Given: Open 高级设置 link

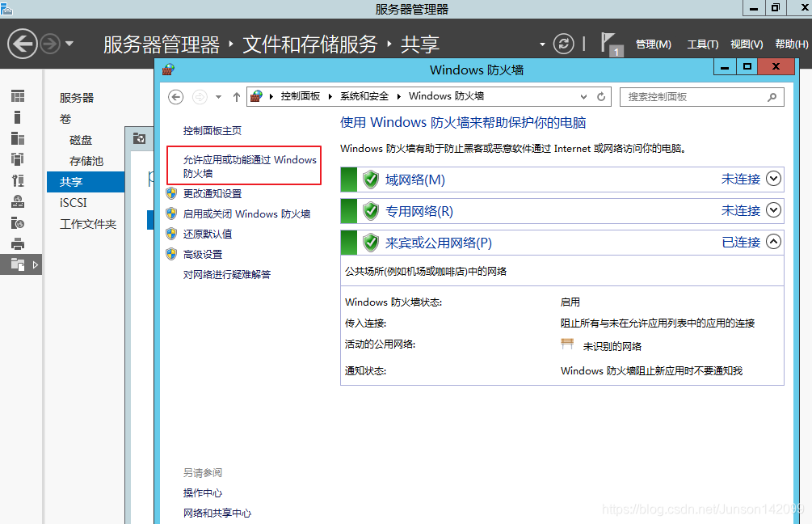Looking at the screenshot, I should coord(203,255).
